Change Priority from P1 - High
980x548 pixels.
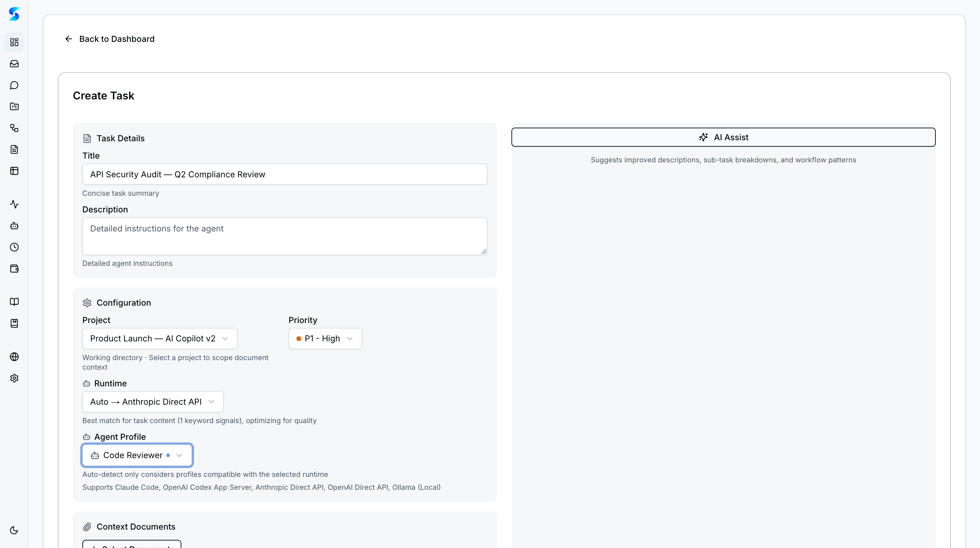coord(325,338)
